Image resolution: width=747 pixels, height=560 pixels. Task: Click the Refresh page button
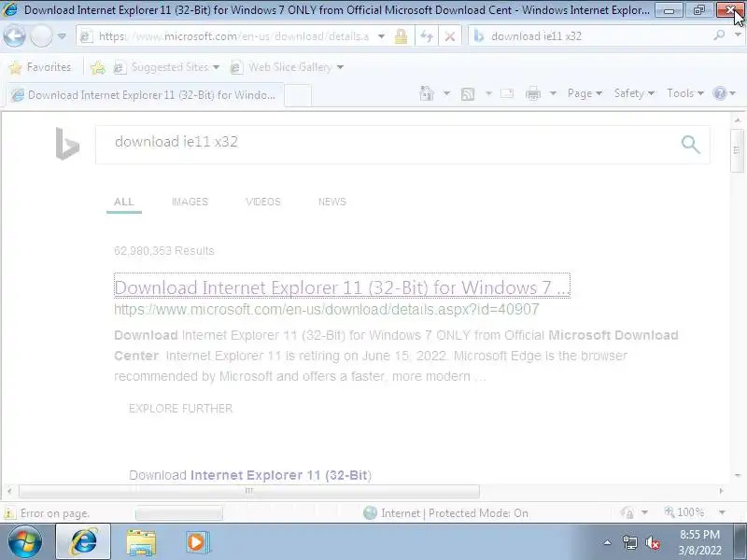[427, 36]
